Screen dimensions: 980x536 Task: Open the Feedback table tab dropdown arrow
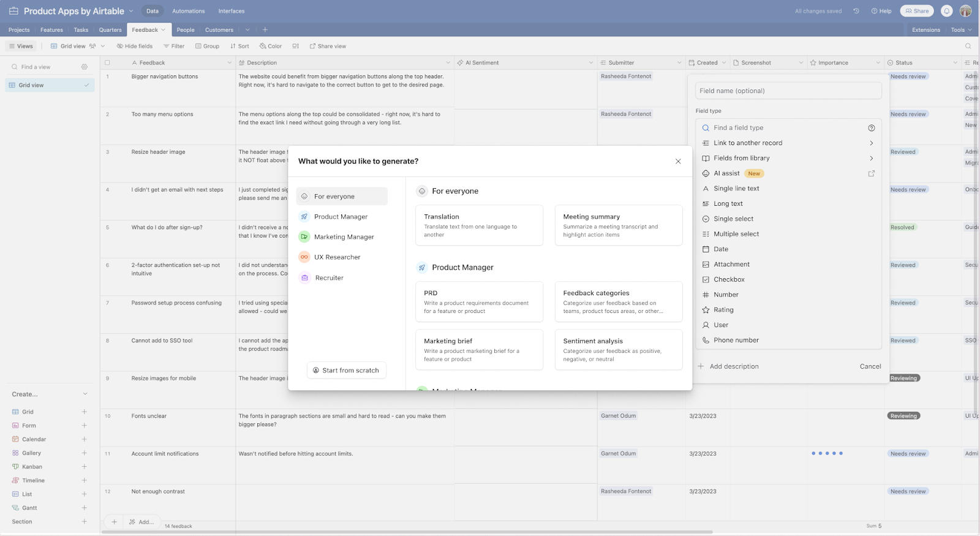[164, 30]
